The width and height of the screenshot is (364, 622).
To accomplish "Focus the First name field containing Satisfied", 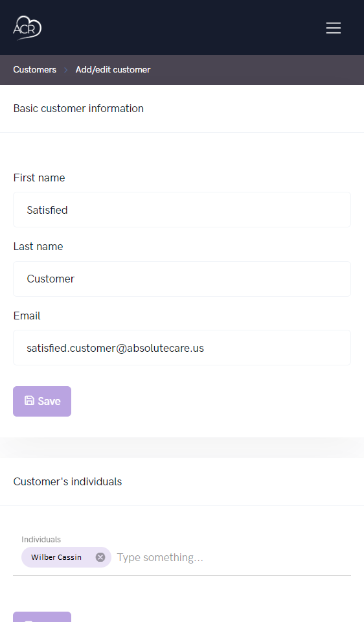I will coord(182,210).
